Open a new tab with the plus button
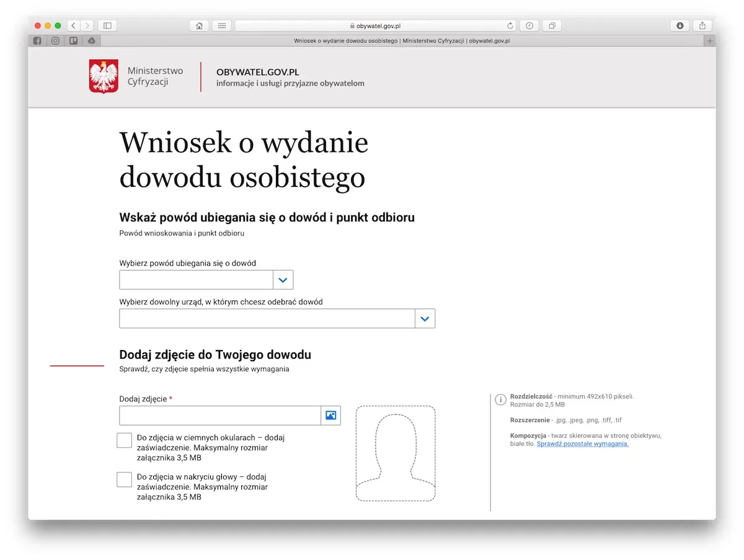The image size is (744, 560). (709, 40)
